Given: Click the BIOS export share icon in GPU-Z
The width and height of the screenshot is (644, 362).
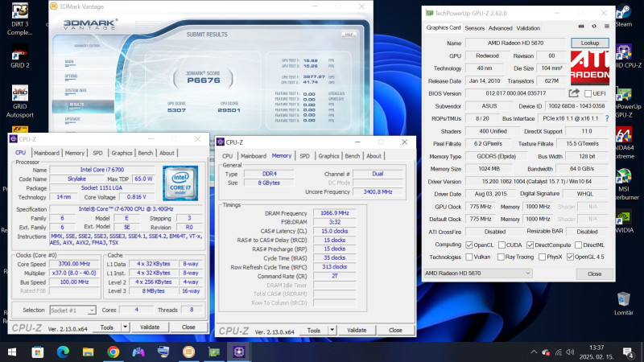Looking at the screenshot, I should coord(574,93).
